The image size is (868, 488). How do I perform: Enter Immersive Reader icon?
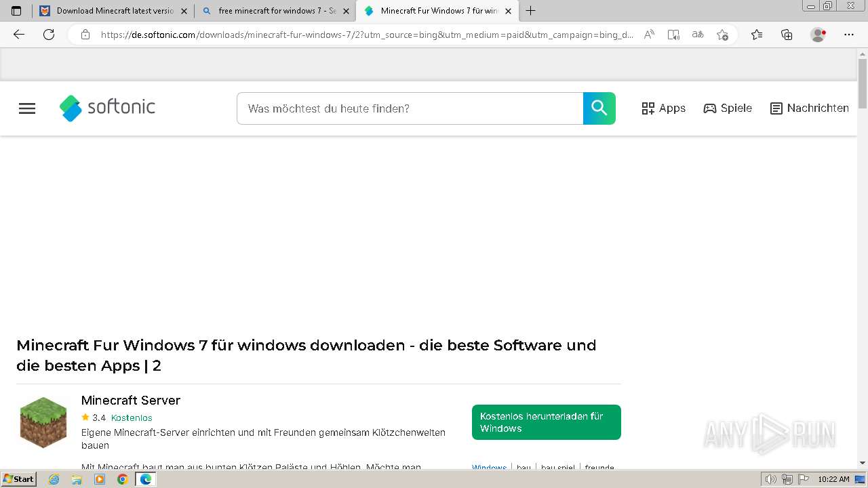point(673,35)
